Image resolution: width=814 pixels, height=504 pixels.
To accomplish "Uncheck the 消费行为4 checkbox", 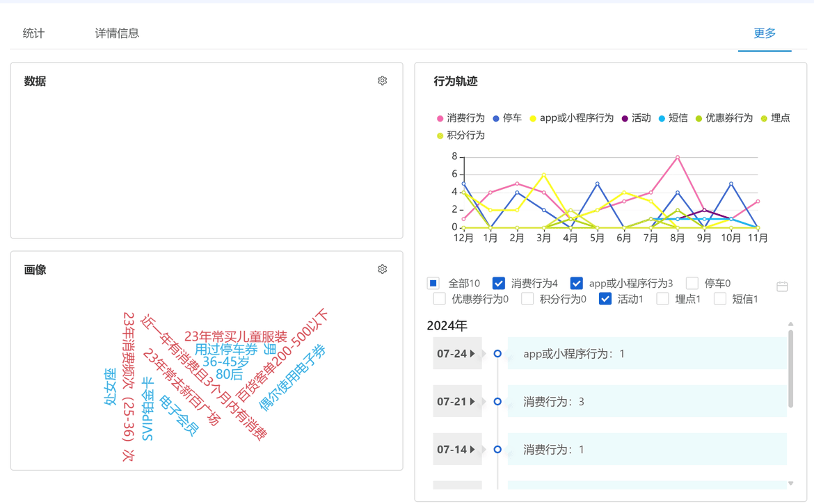I will pyautogui.click(x=498, y=283).
